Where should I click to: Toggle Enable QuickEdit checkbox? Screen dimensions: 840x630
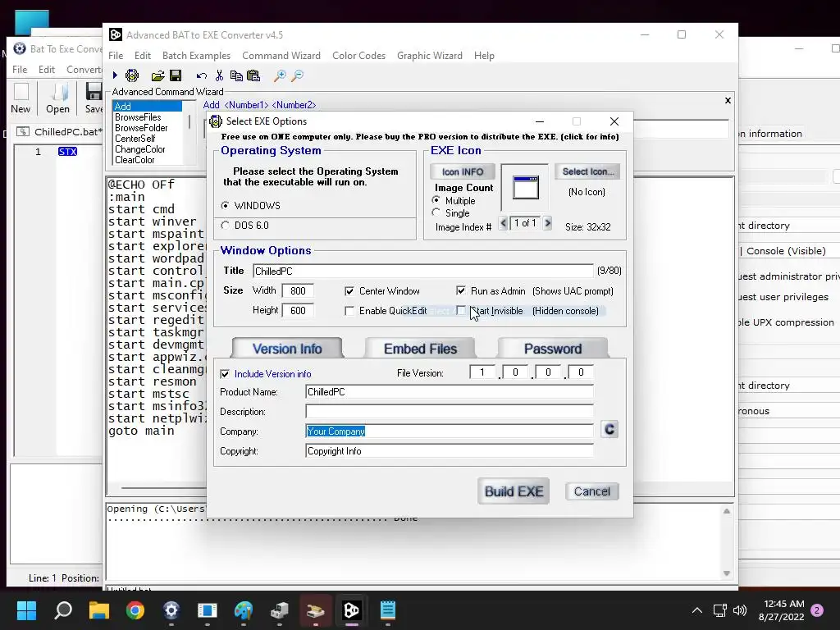coord(349,311)
